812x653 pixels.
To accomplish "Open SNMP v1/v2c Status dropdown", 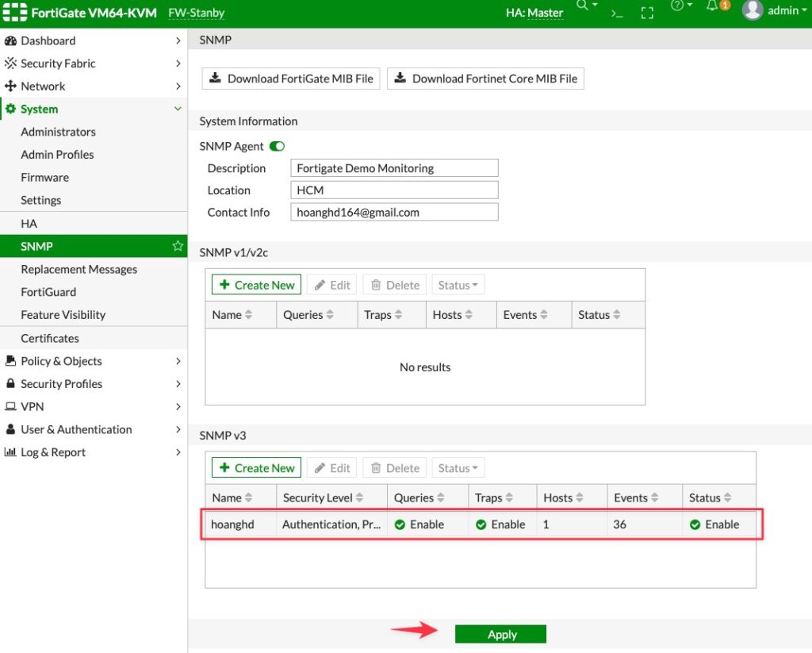I will click(x=458, y=285).
